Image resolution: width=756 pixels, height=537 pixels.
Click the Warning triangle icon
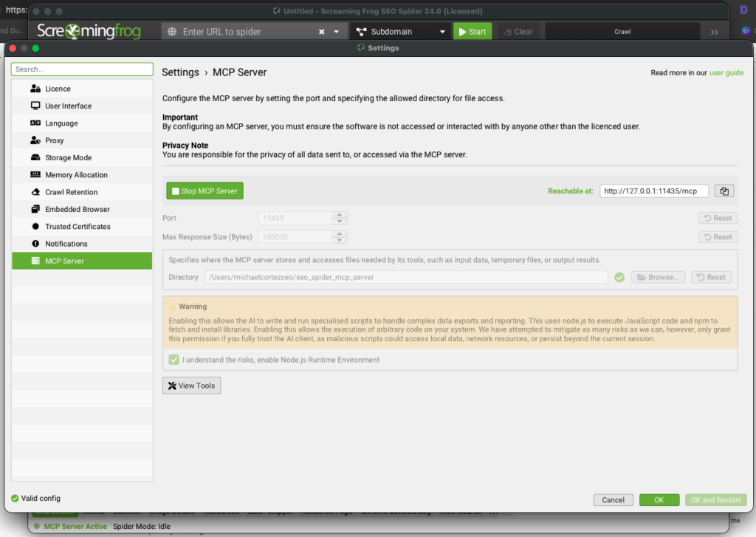coord(173,307)
